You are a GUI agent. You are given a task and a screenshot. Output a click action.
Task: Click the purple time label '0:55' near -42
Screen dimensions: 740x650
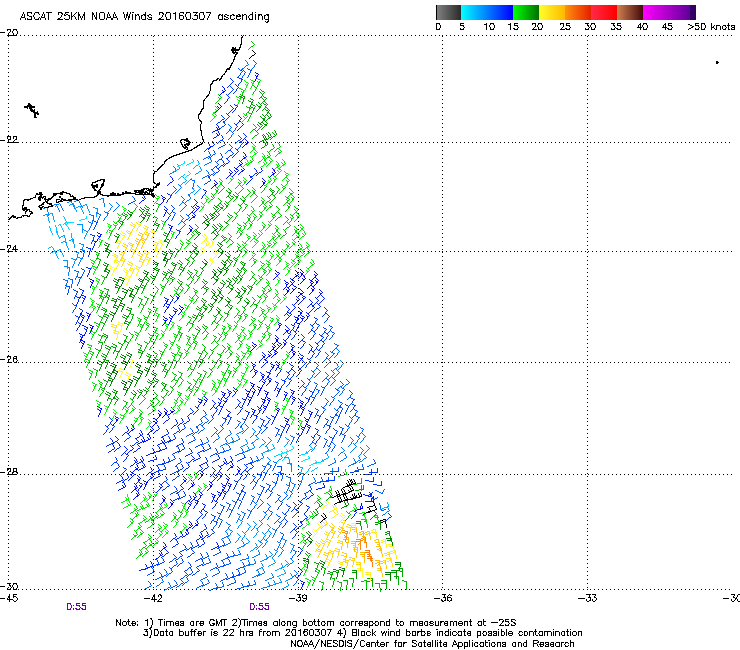point(76,607)
